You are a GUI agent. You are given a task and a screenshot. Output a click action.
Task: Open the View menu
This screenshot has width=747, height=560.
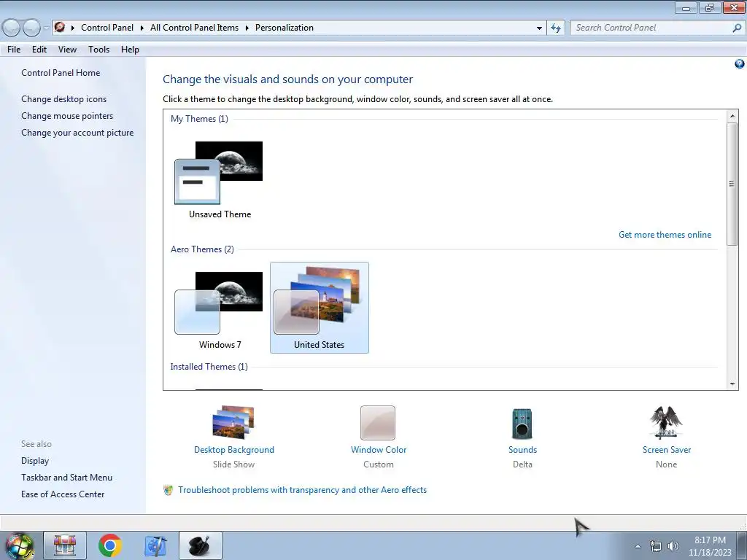[x=67, y=50]
